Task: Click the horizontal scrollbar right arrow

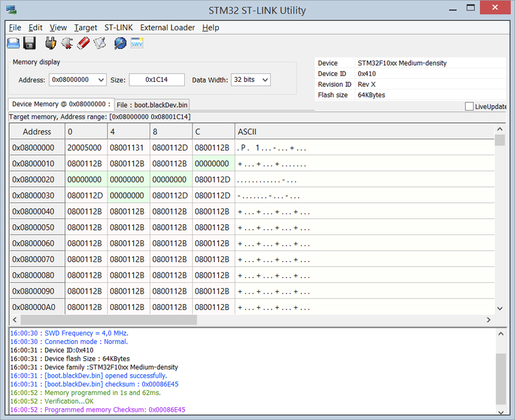Action: [x=489, y=320]
